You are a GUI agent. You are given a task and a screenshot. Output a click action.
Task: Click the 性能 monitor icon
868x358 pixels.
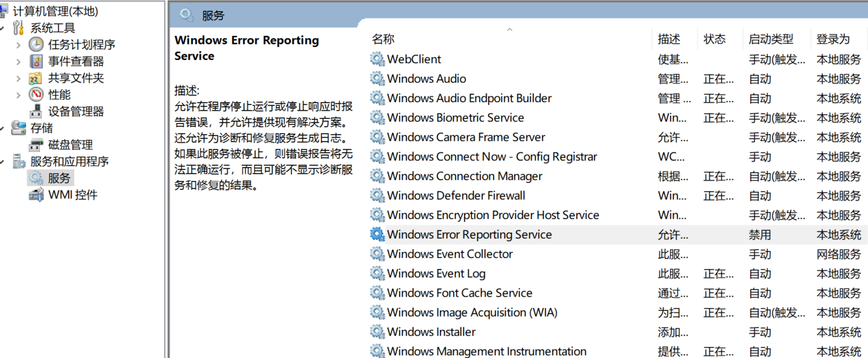[x=37, y=95]
